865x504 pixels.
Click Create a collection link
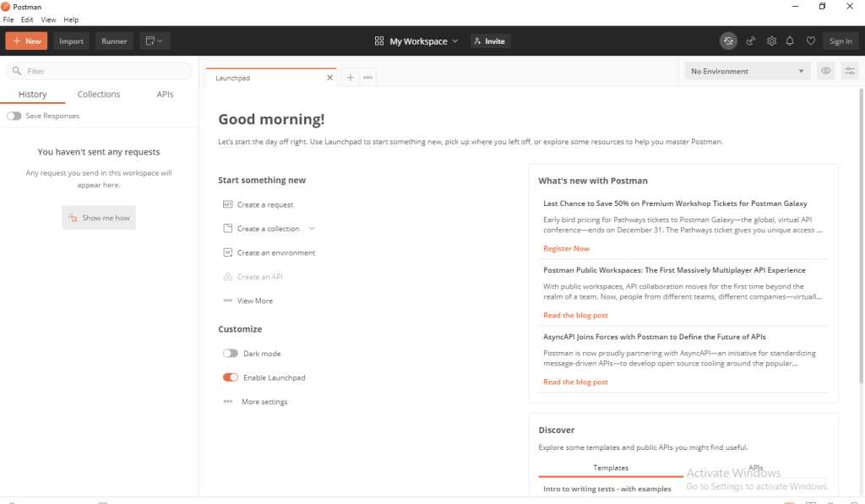coord(268,229)
